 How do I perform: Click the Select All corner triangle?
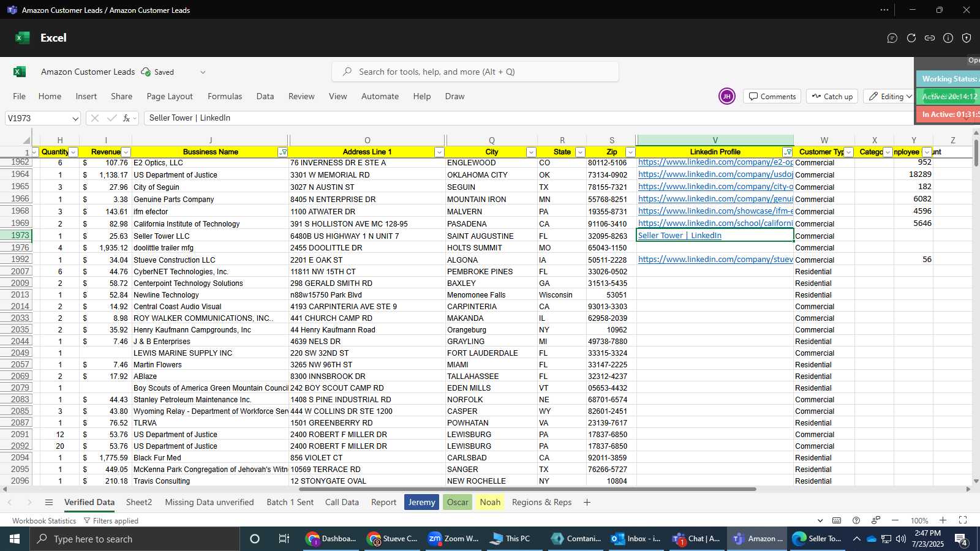26,140
